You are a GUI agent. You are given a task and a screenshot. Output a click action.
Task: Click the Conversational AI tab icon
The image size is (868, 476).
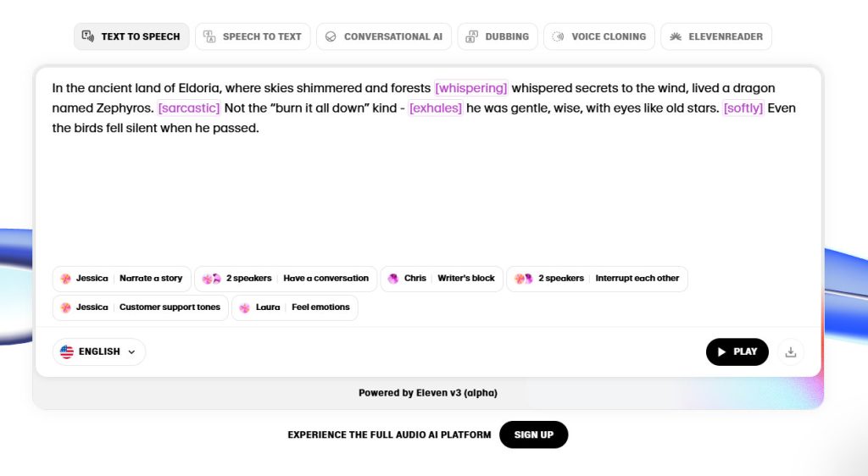331,36
